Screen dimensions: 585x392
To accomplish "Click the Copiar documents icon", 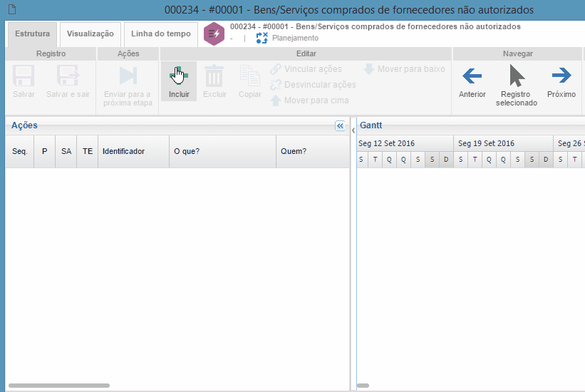I will (249, 77).
